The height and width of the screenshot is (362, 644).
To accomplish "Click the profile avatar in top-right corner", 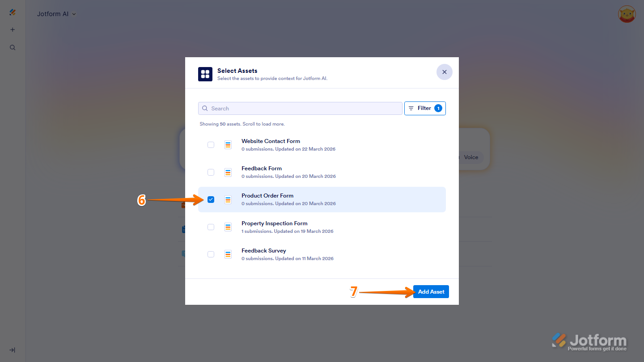I will (x=627, y=14).
